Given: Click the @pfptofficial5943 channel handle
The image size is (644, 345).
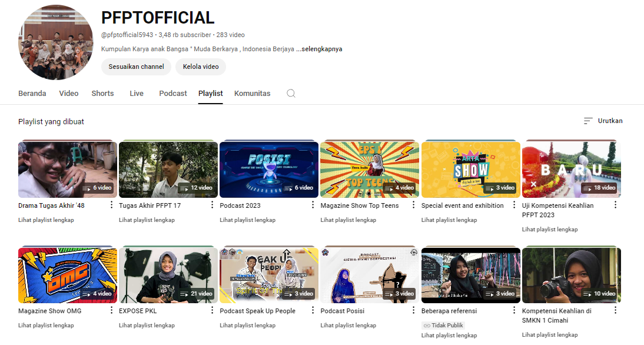Looking at the screenshot, I should pos(127,35).
